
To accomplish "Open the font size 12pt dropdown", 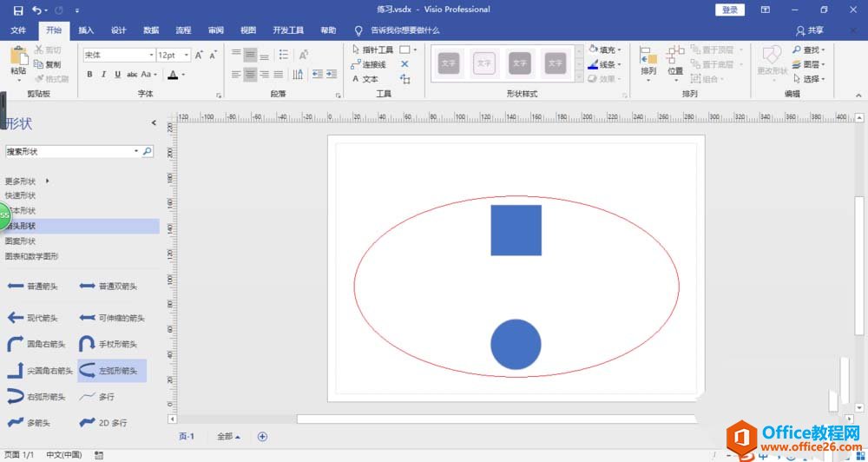I will click(187, 55).
